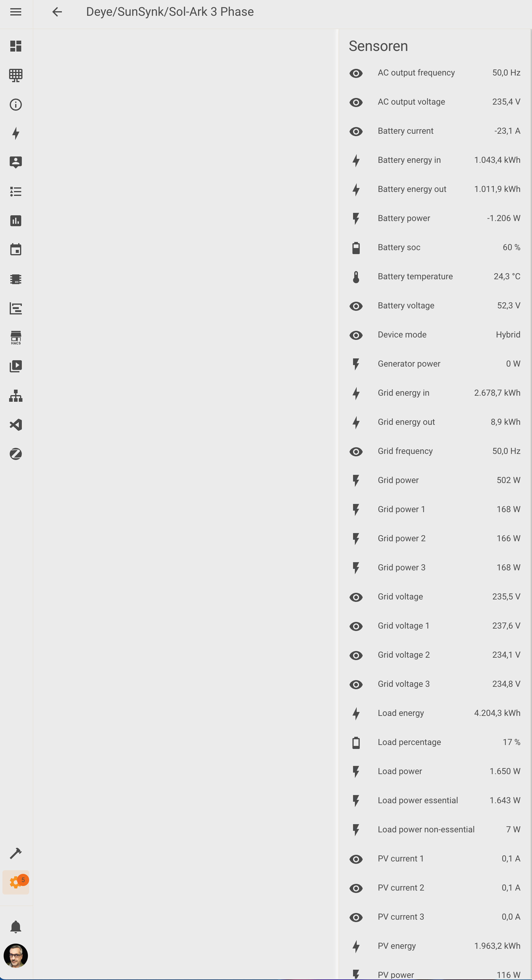Screen dimensions: 532x980
Task: Open the solar panel sidebar icon
Action: (15, 75)
